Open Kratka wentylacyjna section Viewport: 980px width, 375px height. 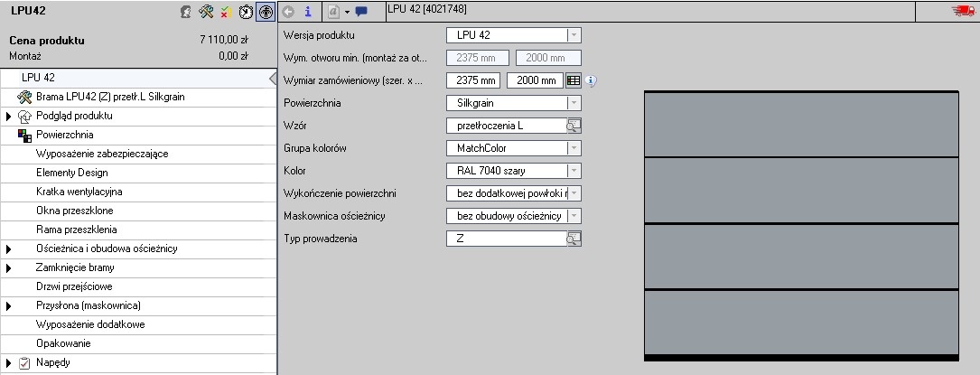pyautogui.click(x=138, y=192)
